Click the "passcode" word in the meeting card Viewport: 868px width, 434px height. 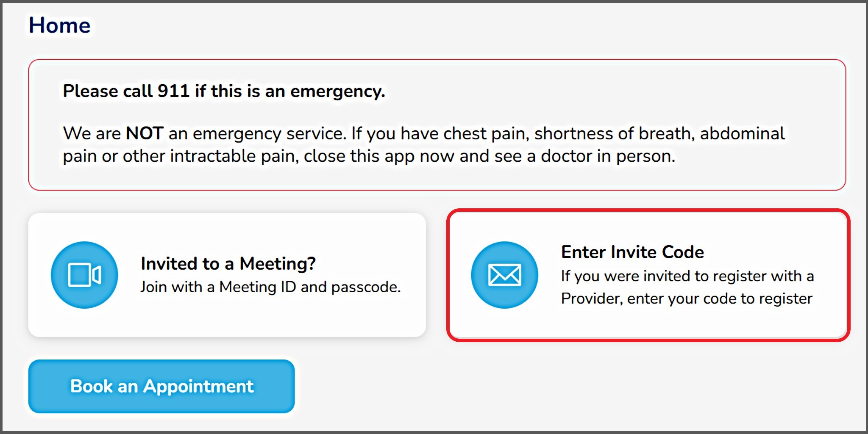point(366,287)
